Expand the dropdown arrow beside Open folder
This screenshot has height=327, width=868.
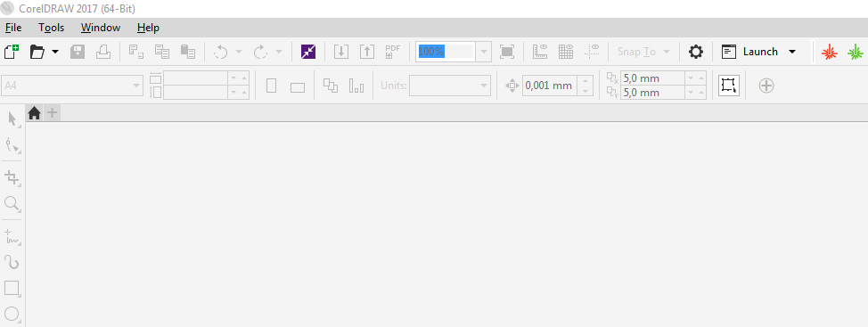pyautogui.click(x=54, y=52)
